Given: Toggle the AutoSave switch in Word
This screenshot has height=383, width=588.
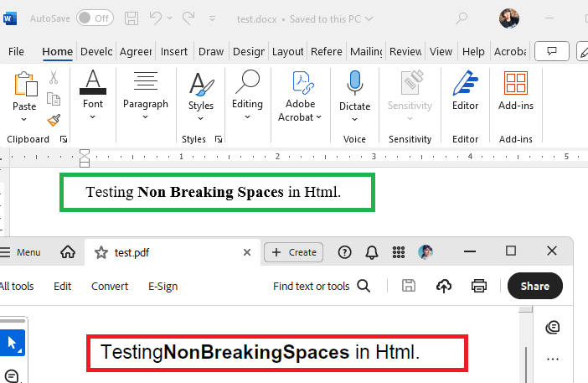Looking at the screenshot, I should 95,18.
